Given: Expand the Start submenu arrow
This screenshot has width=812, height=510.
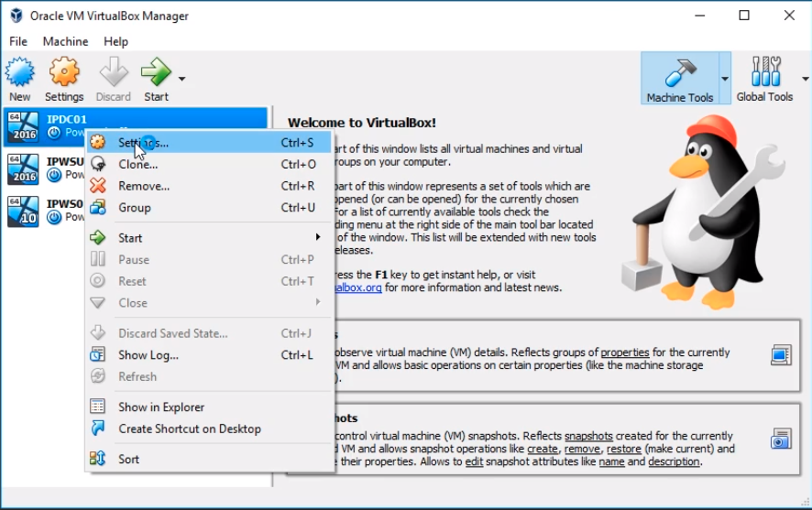Looking at the screenshot, I should click(x=318, y=237).
